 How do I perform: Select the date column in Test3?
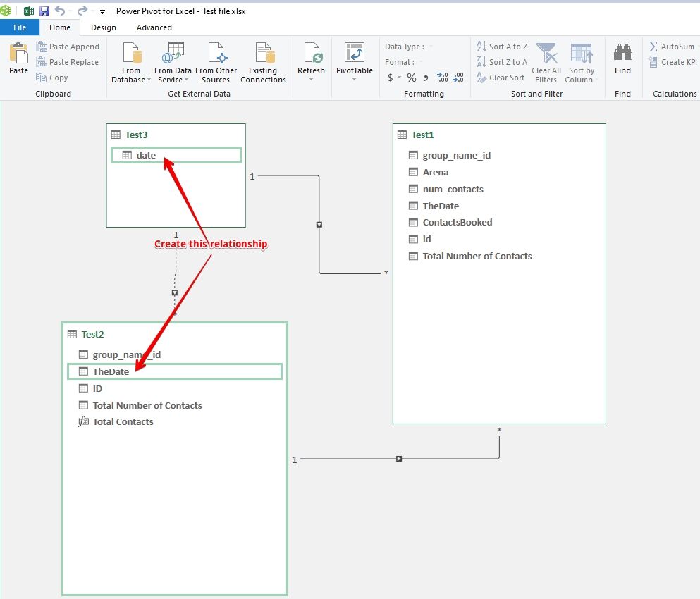[x=176, y=155]
